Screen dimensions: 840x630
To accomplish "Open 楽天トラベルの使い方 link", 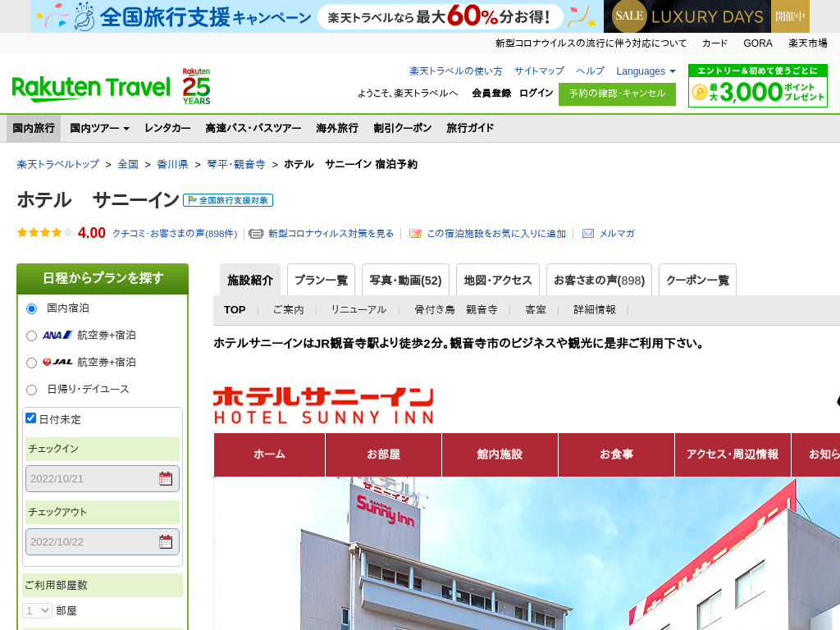I will click(x=456, y=71).
